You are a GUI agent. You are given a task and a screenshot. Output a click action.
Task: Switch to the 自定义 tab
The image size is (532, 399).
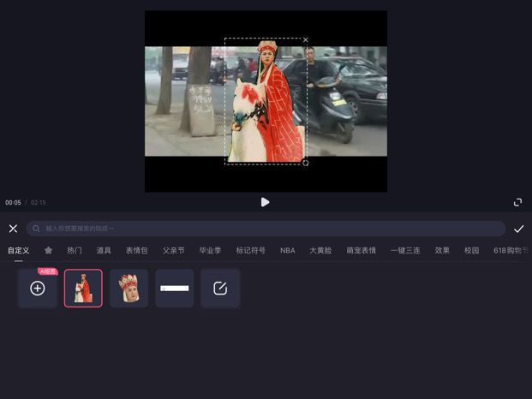click(18, 251)
